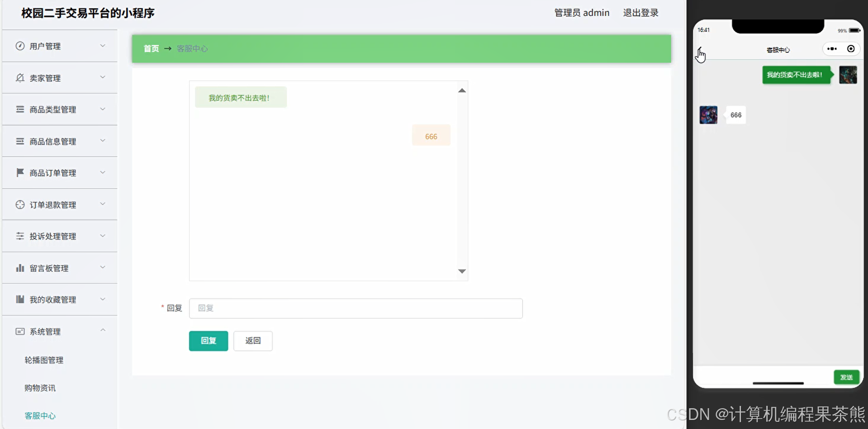The image size is (868, 429).
Task: Open the 订单退款管理 menu
Action: pos(60,205)
